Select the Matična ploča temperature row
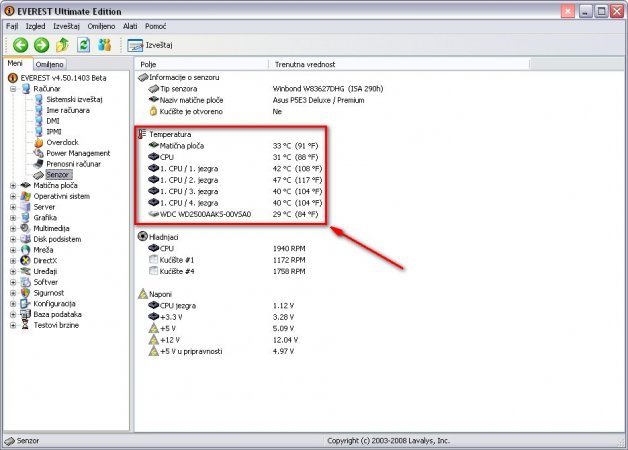Screen dimensions: 628x450 pos(233,146)
